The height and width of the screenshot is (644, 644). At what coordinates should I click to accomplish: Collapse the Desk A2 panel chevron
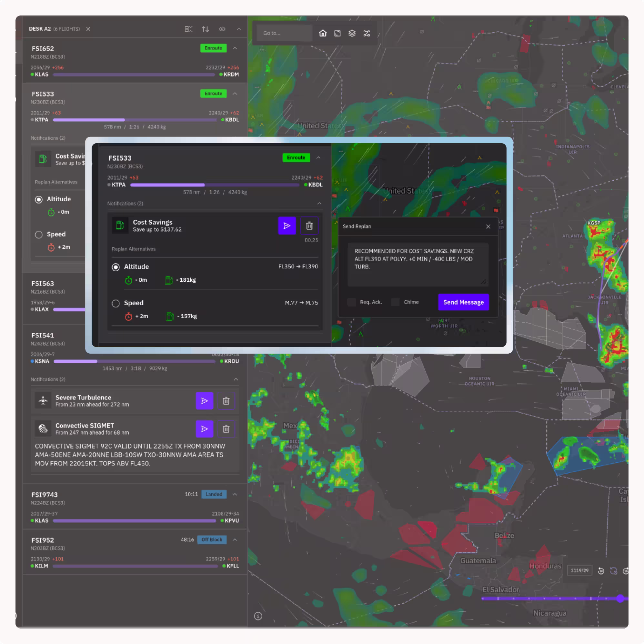pyautogui.click(x=239, y=29)
